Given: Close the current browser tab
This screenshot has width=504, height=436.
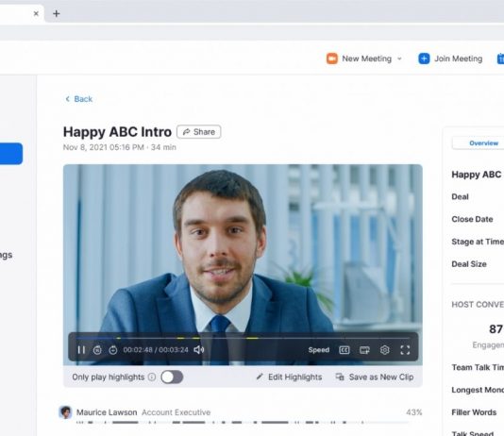Looking at the screenshot, I should pyautogui.click(x=36, y=13).
